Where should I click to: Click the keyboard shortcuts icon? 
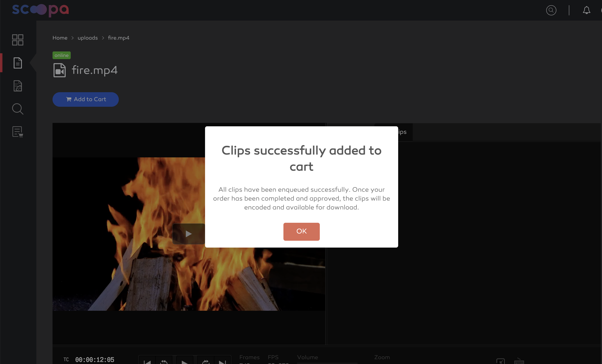pos(519,361)
